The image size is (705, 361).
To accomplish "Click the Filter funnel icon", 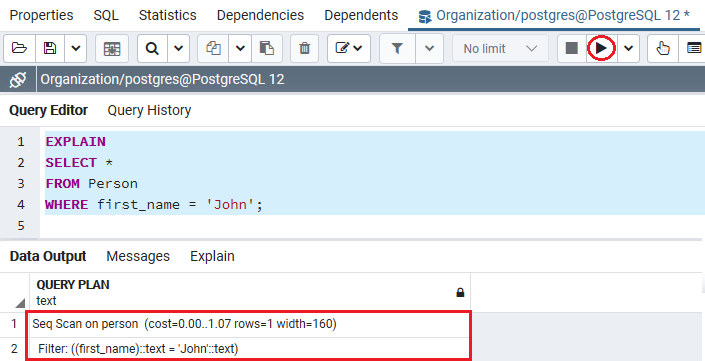I will (x=397, y=48).
